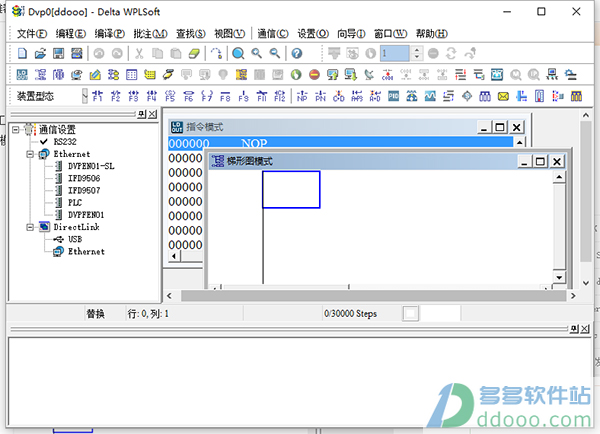The height and width of the screenshot is (434, 600).
Task: Select IFD9507 in the tree
Action: pos(84,191)
